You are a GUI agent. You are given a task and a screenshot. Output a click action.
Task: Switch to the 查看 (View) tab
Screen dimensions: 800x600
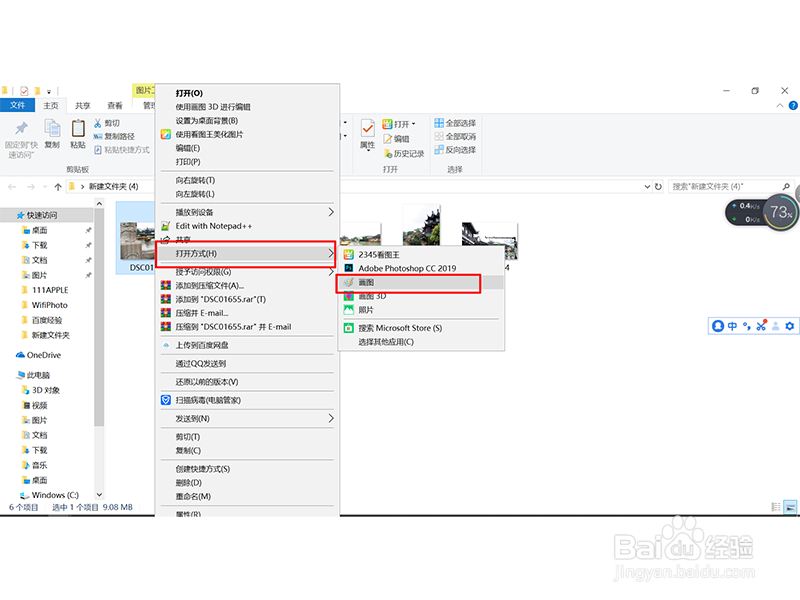click(x=115, y=106)
